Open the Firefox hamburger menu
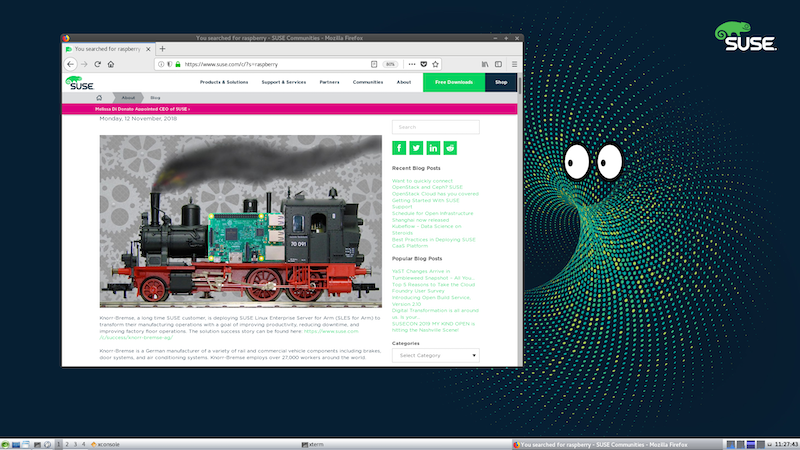This screenshot has width=800, height=450. (x=516, y=64)
